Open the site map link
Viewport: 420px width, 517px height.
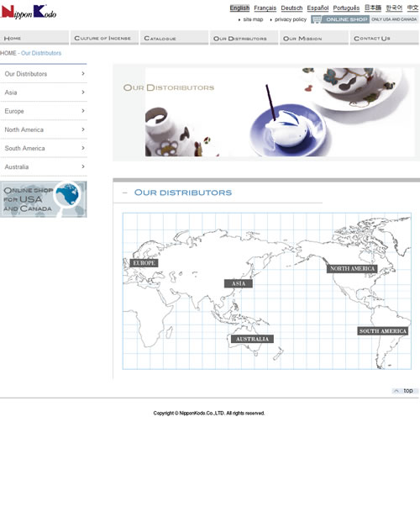pyautogui.click(x=253, y=19)
